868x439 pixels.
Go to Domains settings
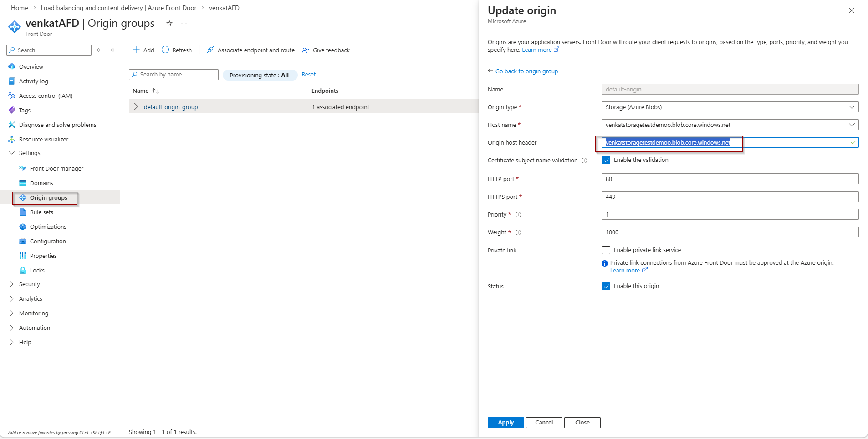pos(41,183)
